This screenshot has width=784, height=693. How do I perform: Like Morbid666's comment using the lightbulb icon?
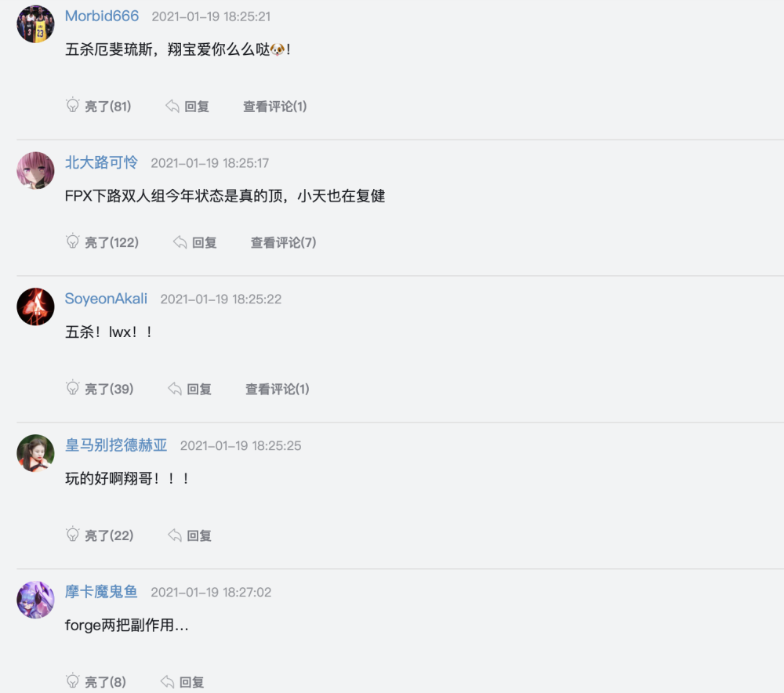tap(72, 106)
